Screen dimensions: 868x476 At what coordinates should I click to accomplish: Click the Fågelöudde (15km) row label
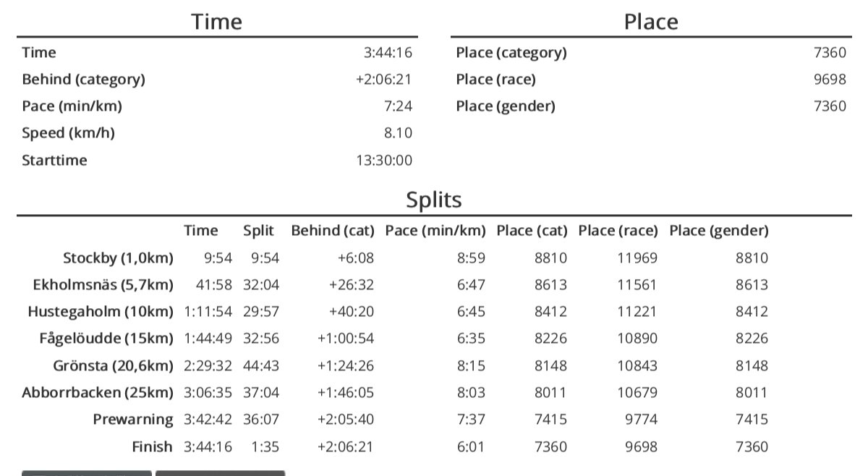coord(106,339)
